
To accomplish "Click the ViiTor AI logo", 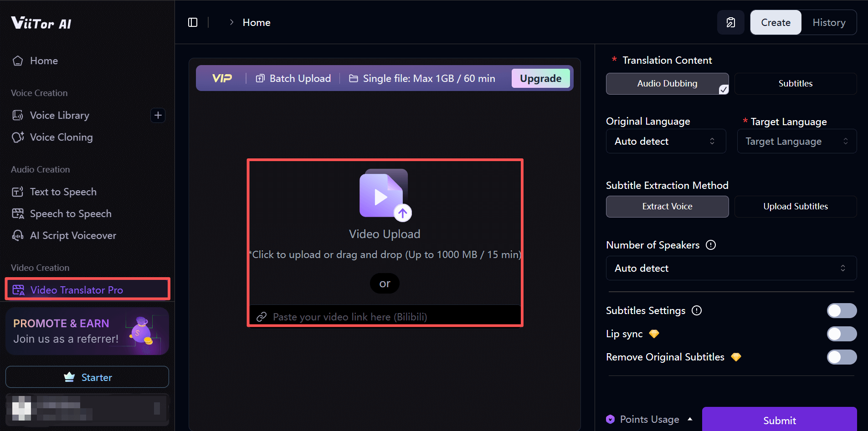I will (41, 23).
